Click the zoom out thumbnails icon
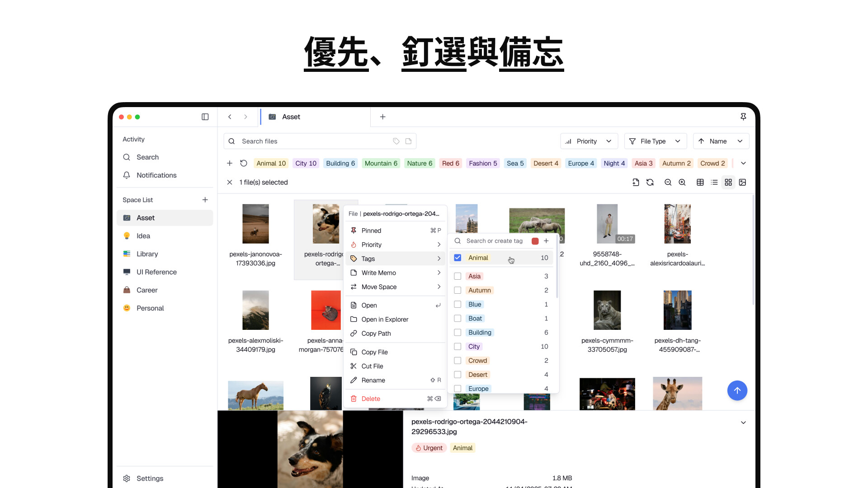 coord(668,183)
